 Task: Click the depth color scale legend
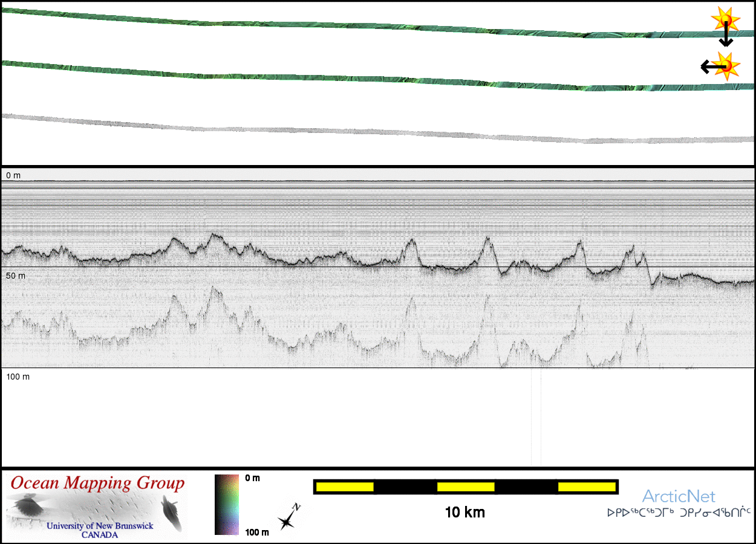tap(226, 504)
